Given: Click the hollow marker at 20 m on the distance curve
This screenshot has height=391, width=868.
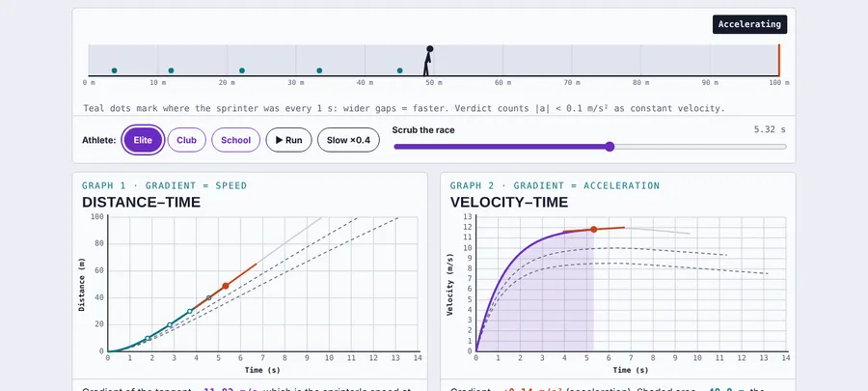Looking at the screenshot, I should (170, 325).
